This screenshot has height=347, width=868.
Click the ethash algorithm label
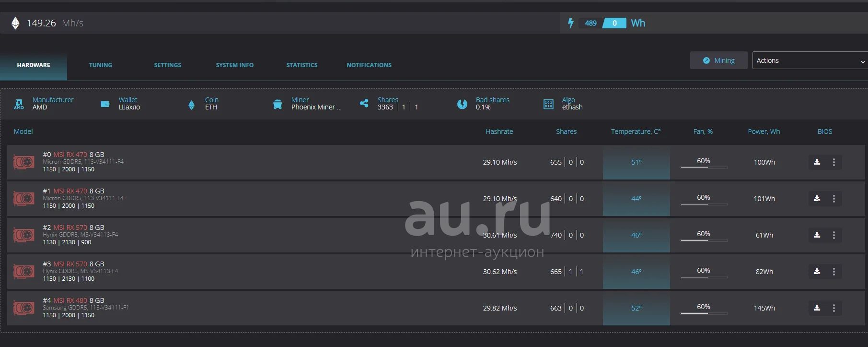tap(572, 107)
